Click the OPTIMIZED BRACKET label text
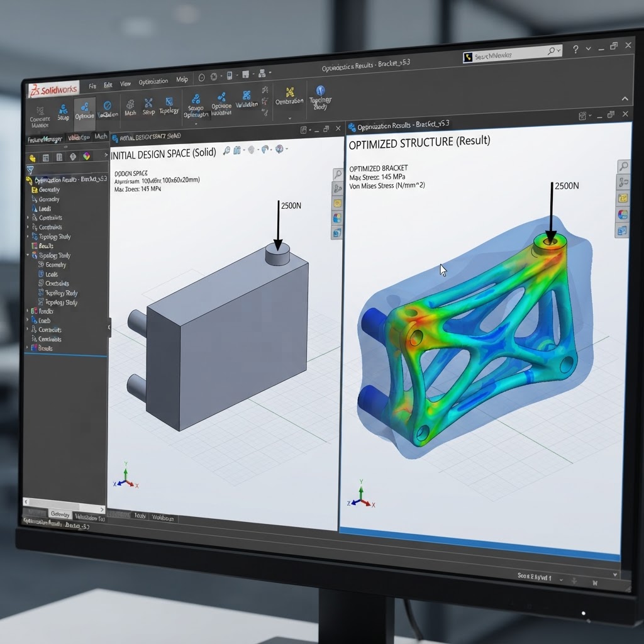Viewport: 644px width, 644px height. (x=378, y=169)
